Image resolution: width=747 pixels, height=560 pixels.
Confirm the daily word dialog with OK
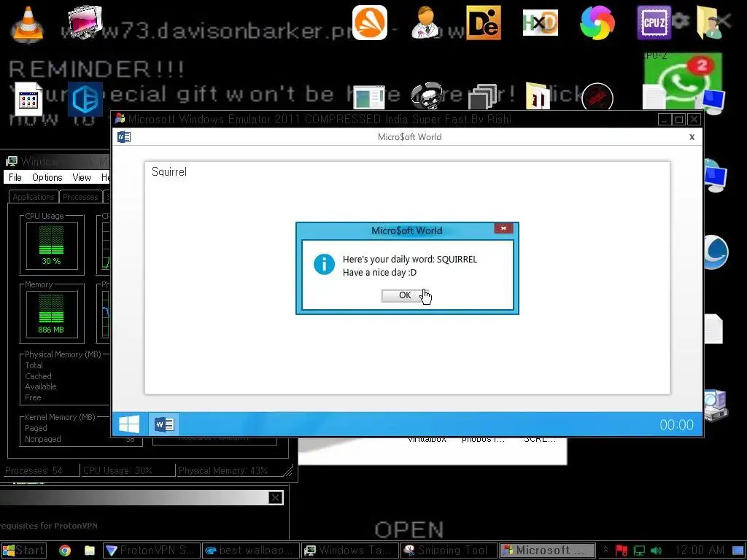tap(405, 295)
